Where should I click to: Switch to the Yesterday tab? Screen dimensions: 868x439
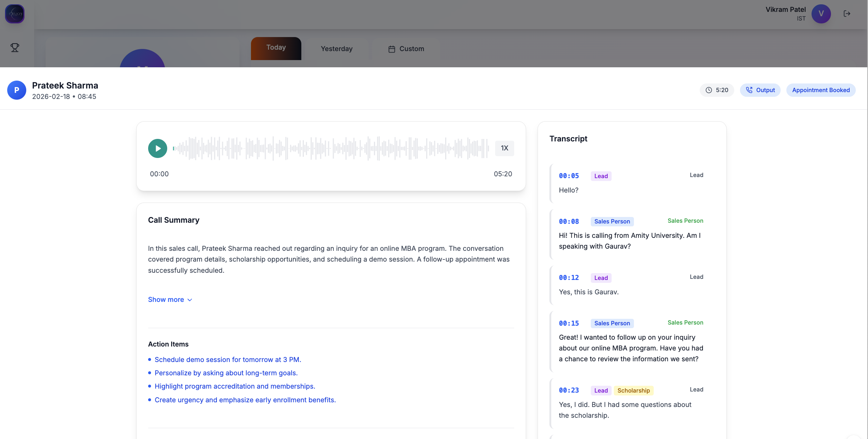click(337, 49)
